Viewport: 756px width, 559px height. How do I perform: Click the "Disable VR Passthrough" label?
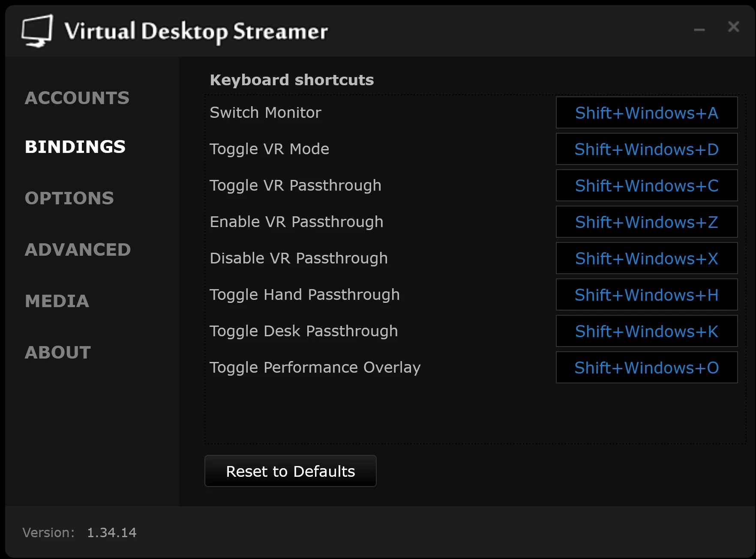(299, 258)
